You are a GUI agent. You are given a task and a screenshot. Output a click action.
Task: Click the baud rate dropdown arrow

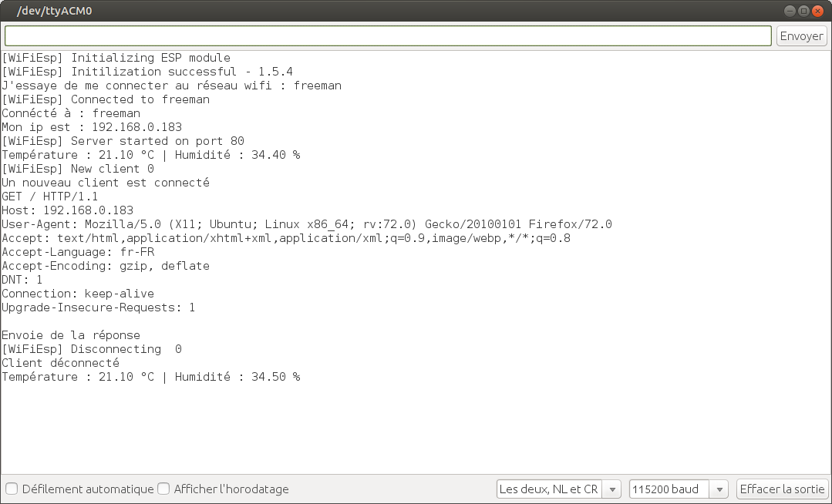point(719,489)
